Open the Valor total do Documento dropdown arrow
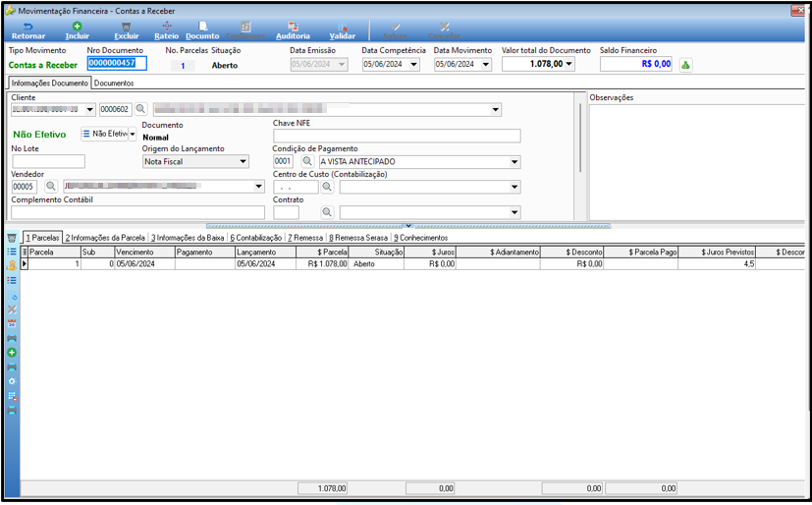 click(x=569, y=64)
